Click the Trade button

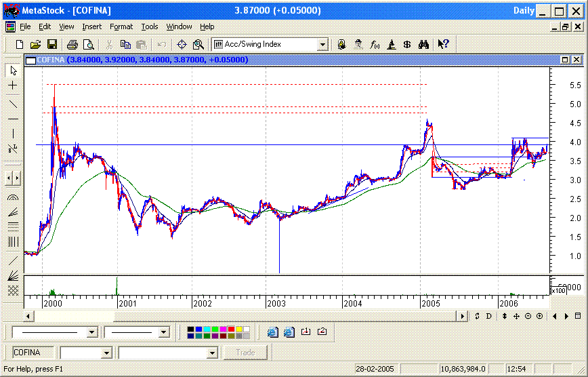[245, 353]
